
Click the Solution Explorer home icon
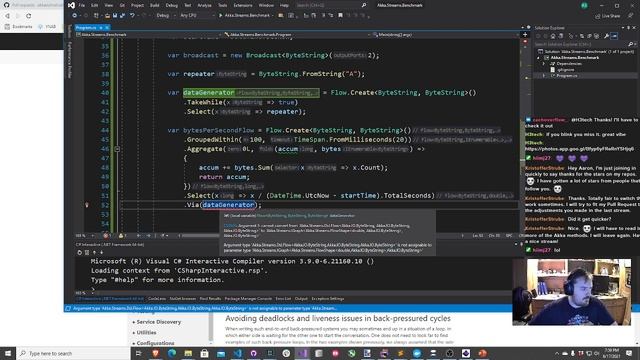coord(553,36)
